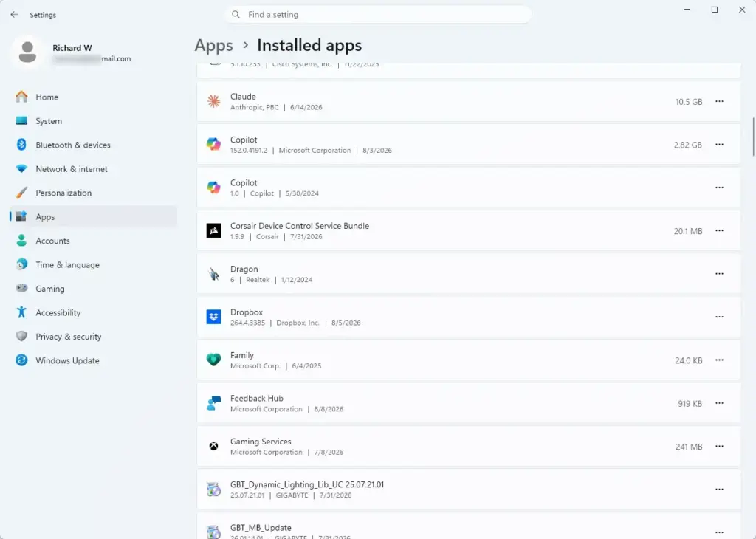Click the Copilot 1.0 app icon
This screenshot has width=756, height=539.
213,188
